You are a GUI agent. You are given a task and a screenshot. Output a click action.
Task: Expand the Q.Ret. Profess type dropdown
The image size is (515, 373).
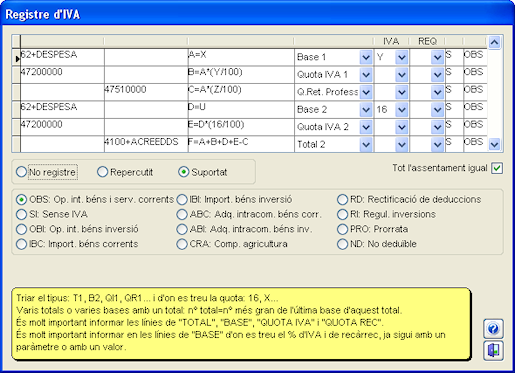(x=366, y=92)
